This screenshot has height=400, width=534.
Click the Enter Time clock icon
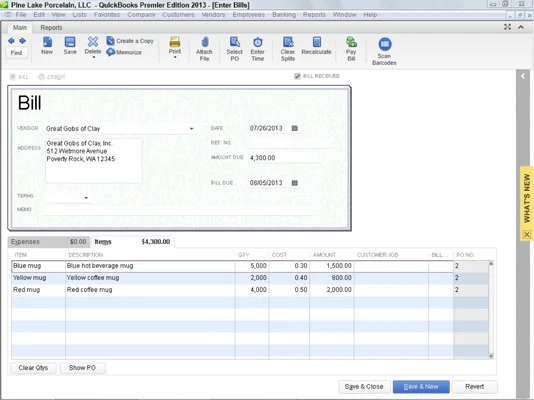click(258, 42)
